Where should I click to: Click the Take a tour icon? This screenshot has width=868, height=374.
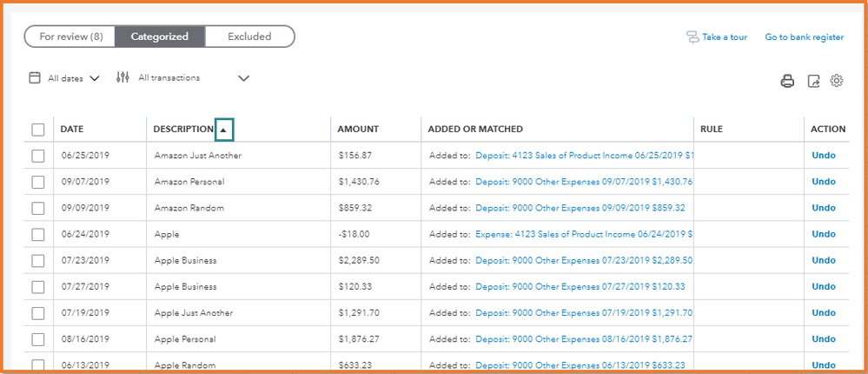[x=692, y=37]
